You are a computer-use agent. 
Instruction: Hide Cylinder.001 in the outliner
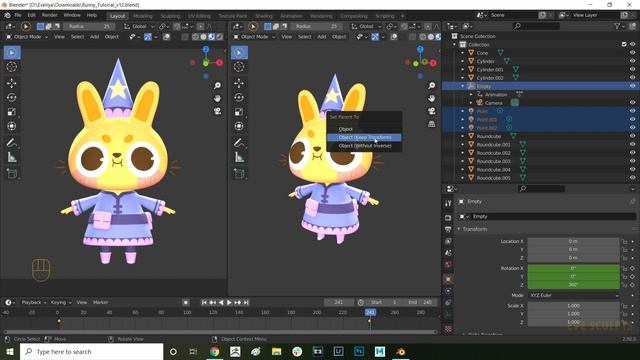tap(632, 69)
